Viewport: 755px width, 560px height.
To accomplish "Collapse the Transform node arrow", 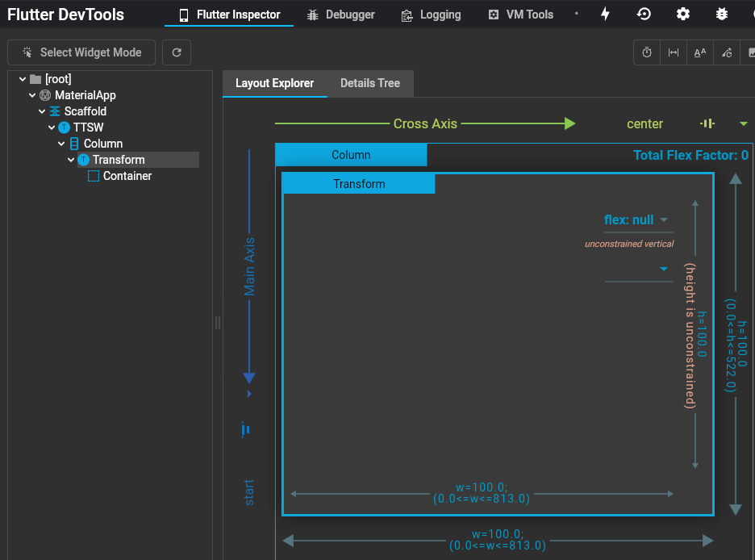I will [x=71, y=160].
